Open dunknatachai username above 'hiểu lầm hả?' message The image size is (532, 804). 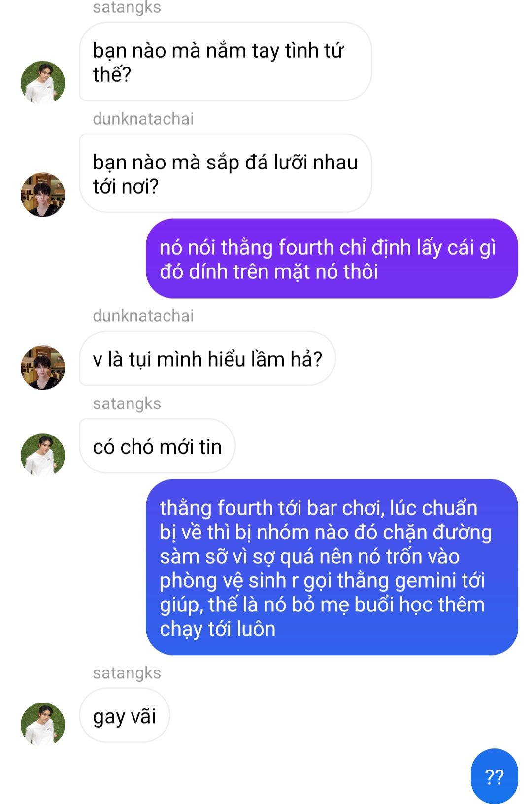point(143,316)
